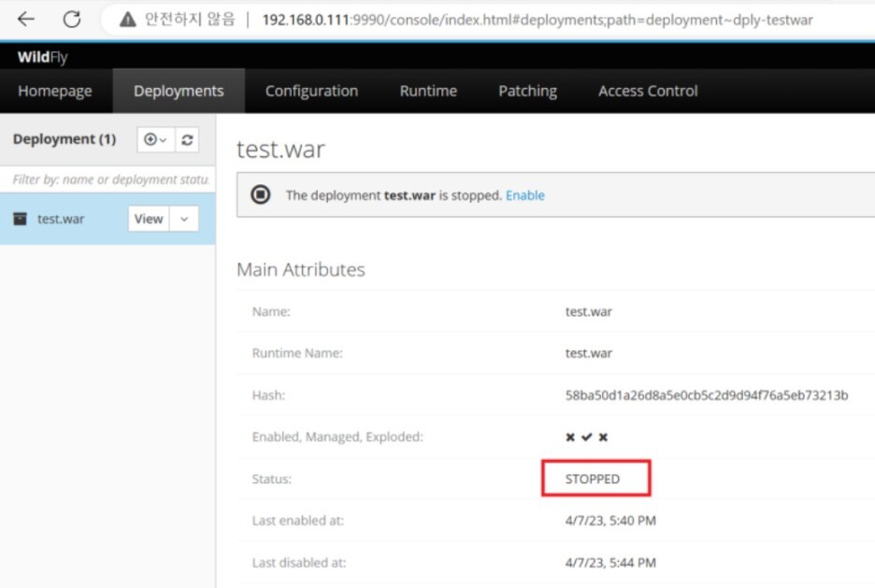This screenshot has height=588, width=875.
Task: Click the browser back arrow
Action: (26, 20)
